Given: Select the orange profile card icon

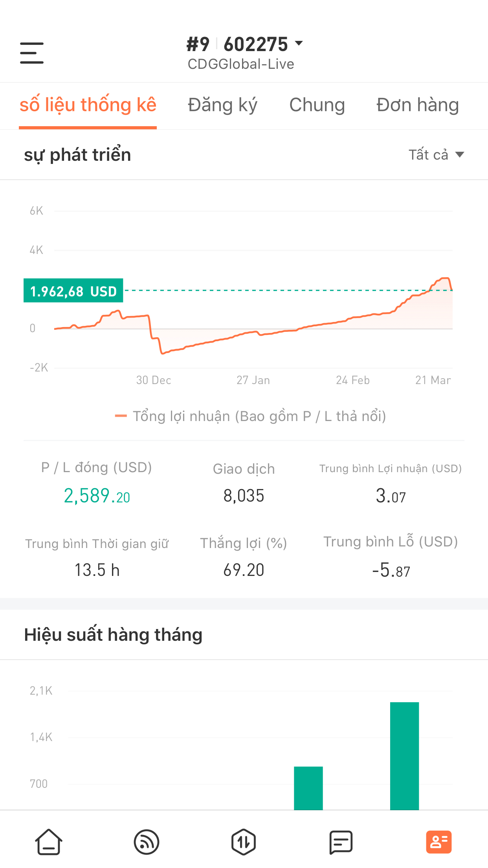Looking at the screenshot, I should [438, 842].
